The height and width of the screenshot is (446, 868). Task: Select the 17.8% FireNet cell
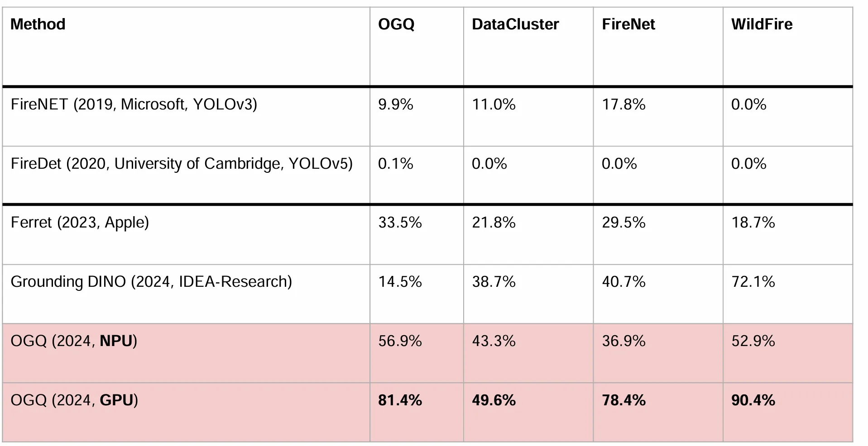coord(658,117)
